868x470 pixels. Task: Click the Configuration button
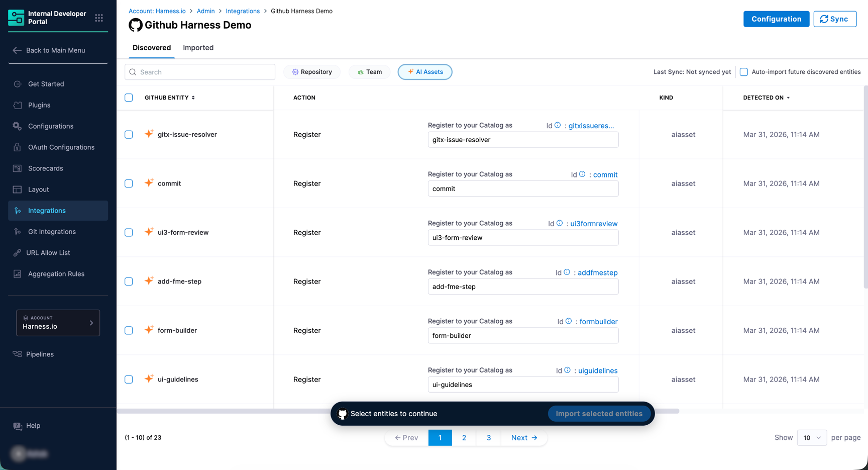tap(776, 19)
